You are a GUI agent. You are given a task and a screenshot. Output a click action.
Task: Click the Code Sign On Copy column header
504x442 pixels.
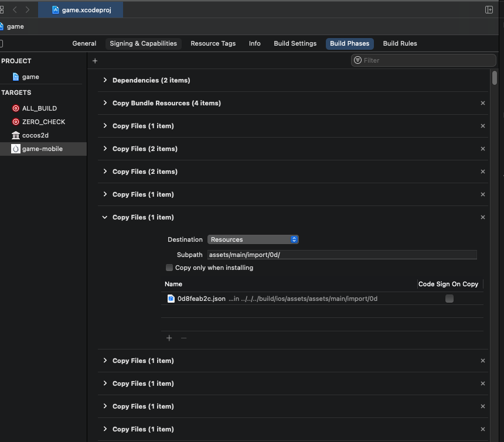tap(448, 284)
